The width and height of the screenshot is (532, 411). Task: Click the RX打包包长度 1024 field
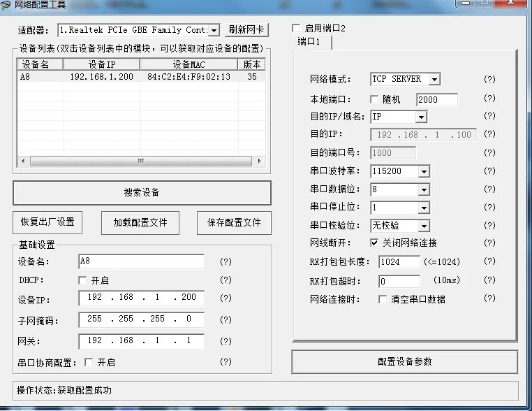tap(399, 262)
